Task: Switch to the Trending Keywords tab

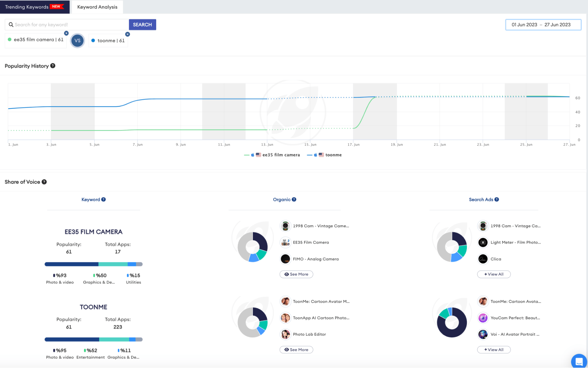Action: click(35, 7)
